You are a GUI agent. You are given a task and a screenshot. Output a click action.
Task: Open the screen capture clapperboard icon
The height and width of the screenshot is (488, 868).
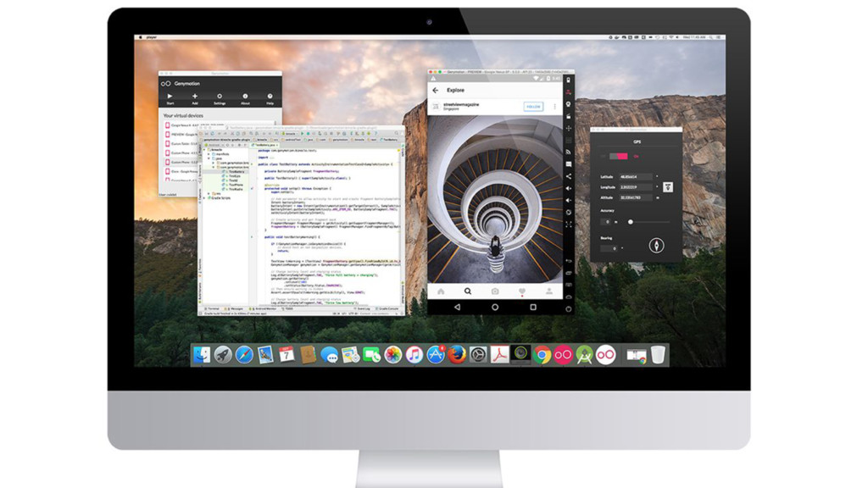[x=569, y=116]
